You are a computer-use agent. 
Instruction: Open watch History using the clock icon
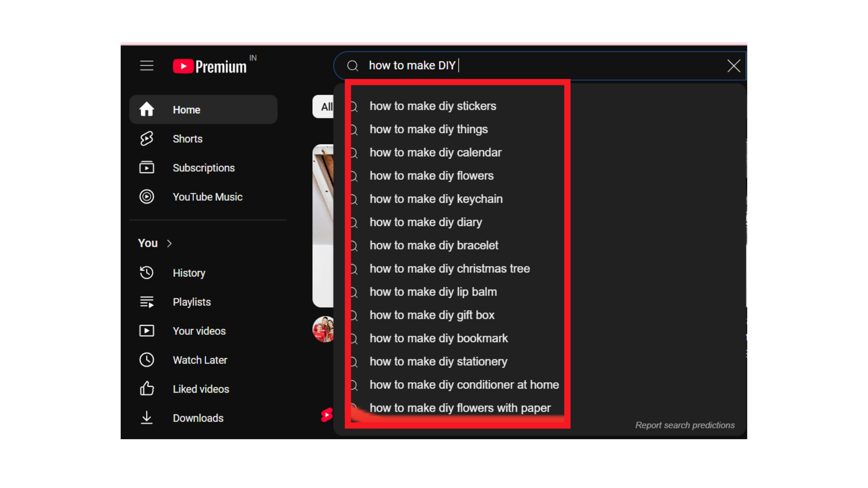(146, 272)
